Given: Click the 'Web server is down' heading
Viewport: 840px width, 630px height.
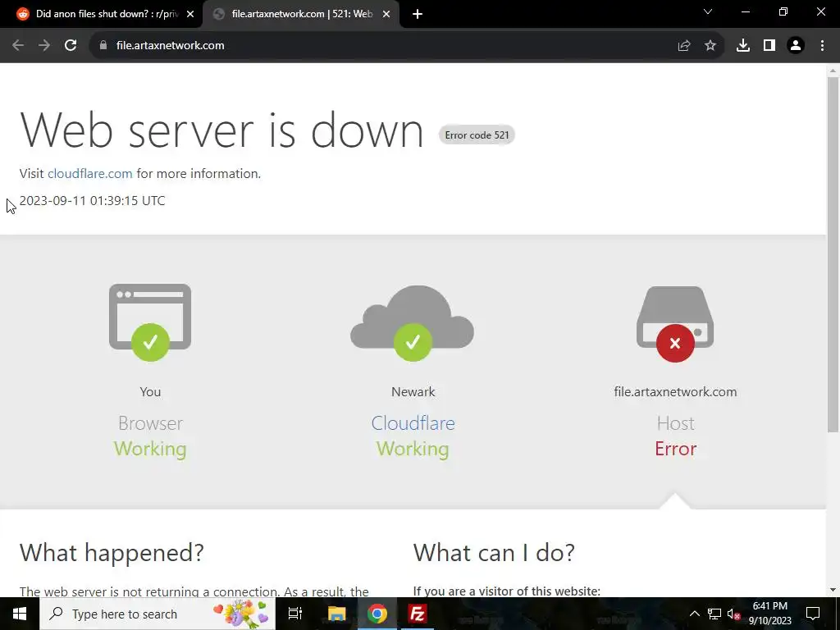Looking at the screenshot, I should [x=221, y=130].
